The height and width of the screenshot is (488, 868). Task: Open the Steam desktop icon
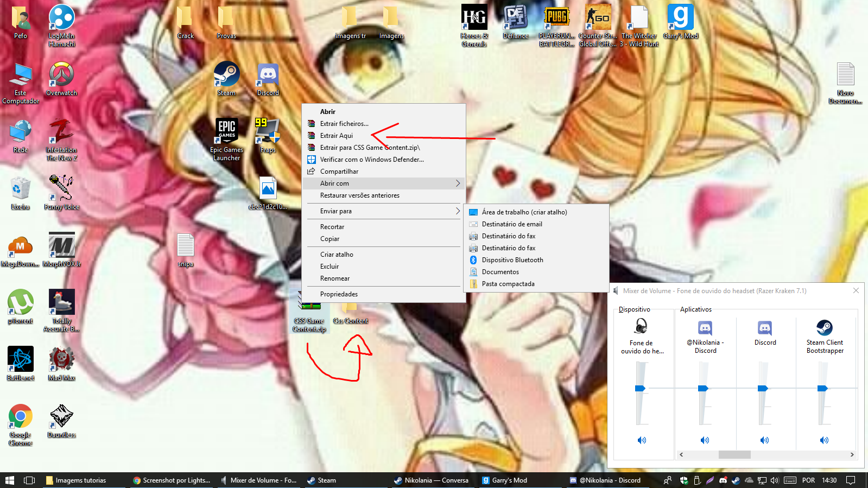pos(226,79)
